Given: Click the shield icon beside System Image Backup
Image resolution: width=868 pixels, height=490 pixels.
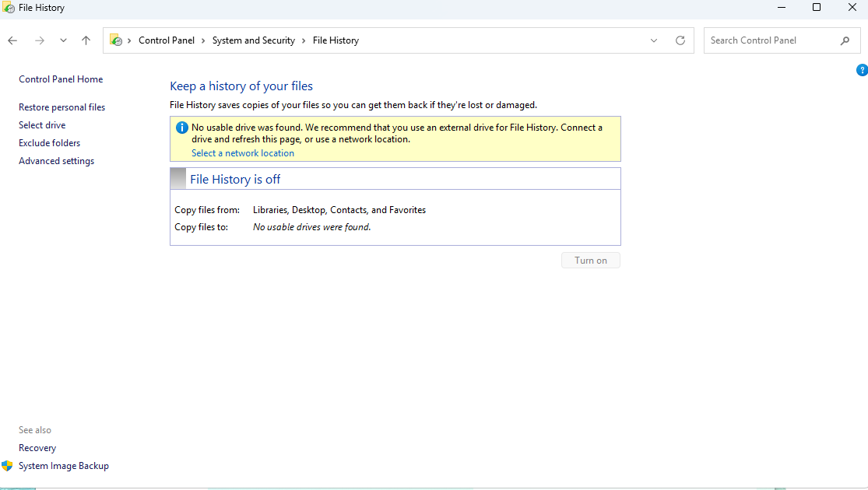Looking at the screenshot, I should click(x=9, y=466).
